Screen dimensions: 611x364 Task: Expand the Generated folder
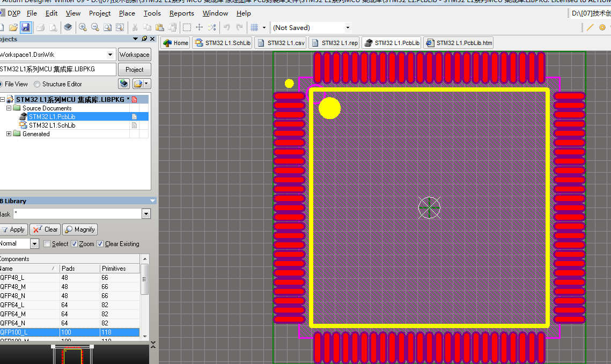click(9, 134)
